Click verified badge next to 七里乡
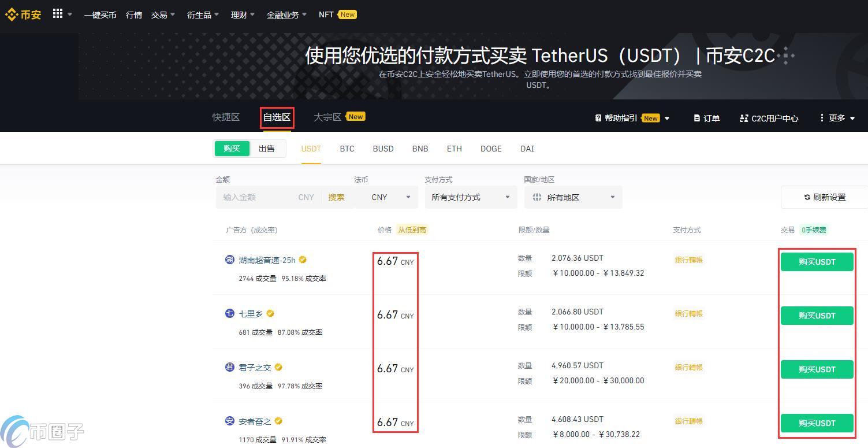The image size is (868, 448). (270, 313)
